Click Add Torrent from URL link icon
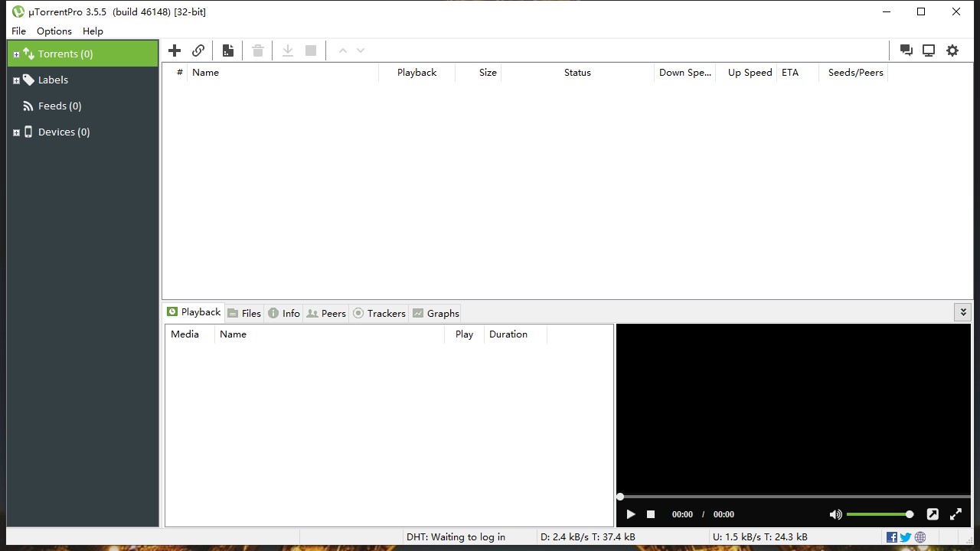 [198, 51]
